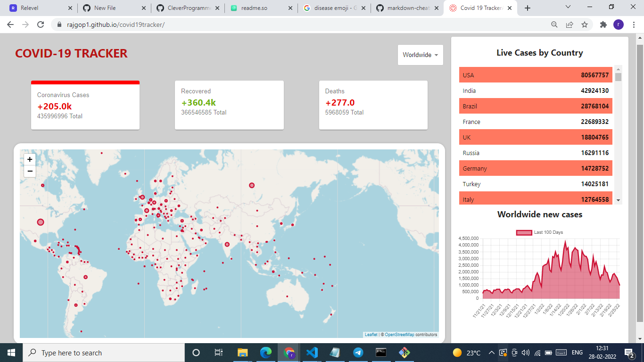Go back to previous page
Viewport: 644px width, 362px height.
(10, 25)
